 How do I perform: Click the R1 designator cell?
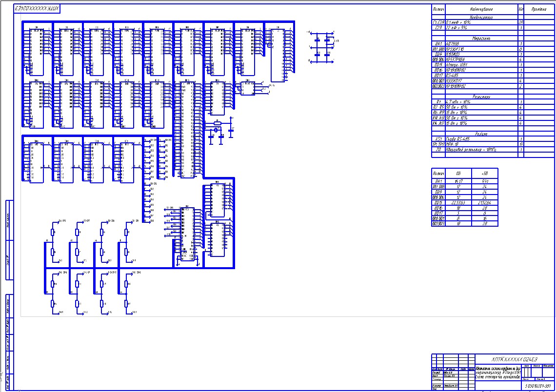(x=438, y=102)
